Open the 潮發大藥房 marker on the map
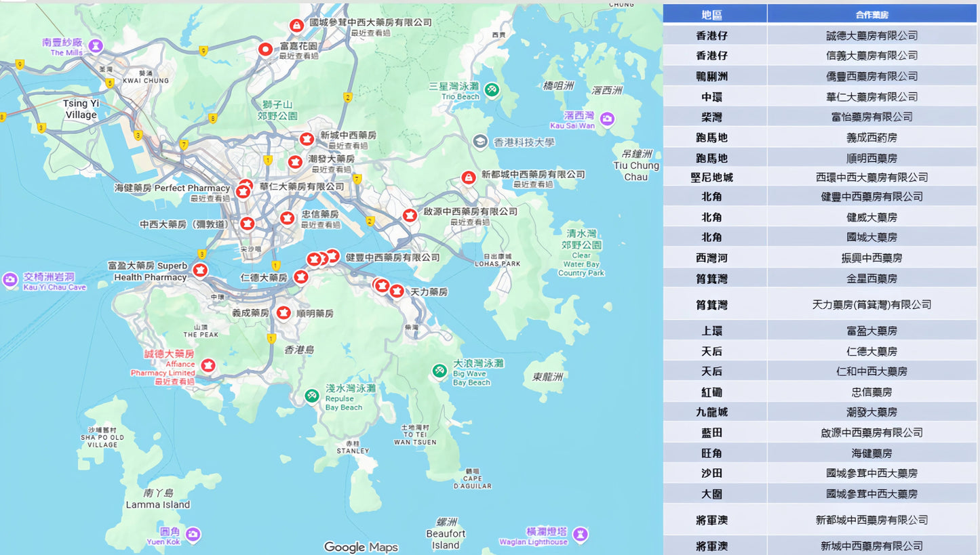The image size is (980, 555). tap(296, 161)
